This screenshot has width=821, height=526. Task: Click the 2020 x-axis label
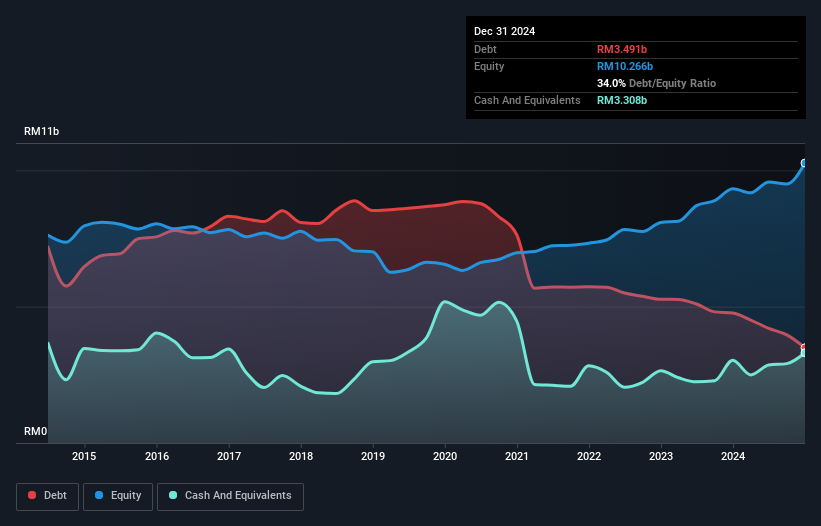(445, 456)
